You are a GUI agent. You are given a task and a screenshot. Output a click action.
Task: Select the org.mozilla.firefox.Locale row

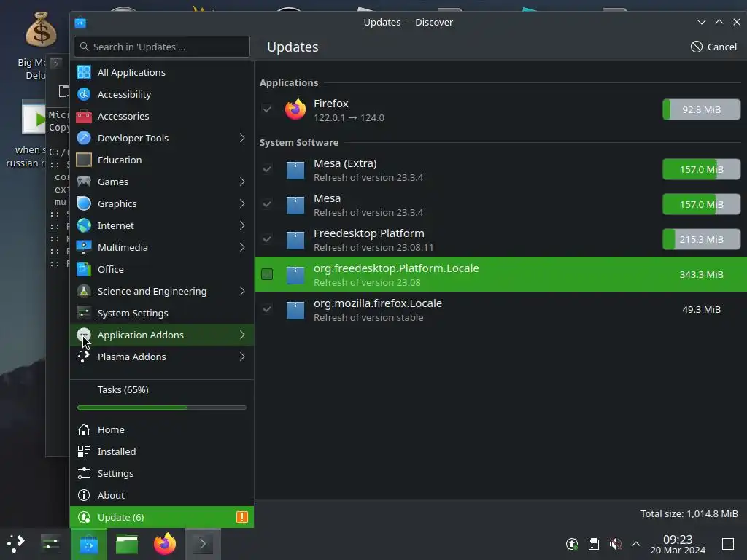[x=500, y=309]
